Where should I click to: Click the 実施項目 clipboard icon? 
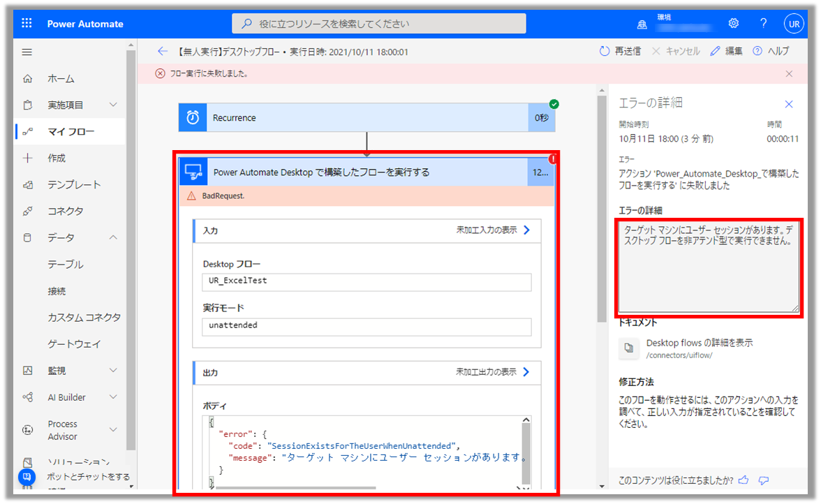pos(28,105)
